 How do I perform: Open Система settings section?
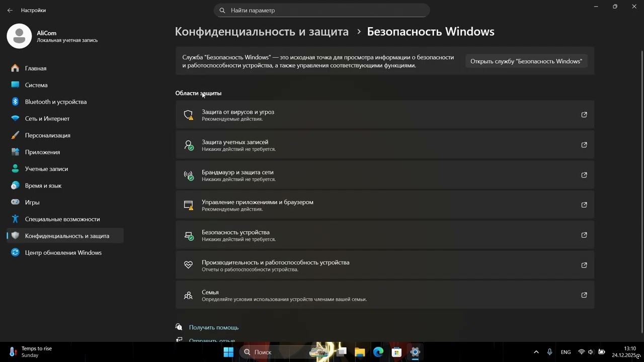pos(65,85)
